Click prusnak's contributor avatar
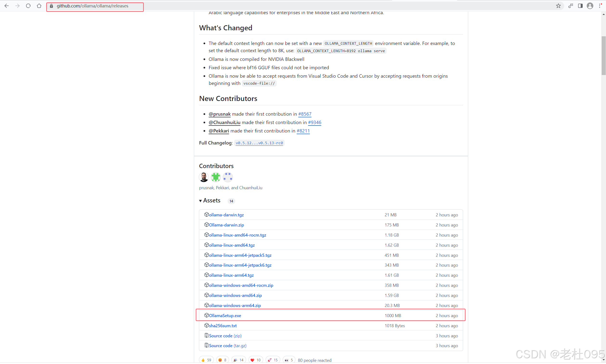Viewport: 606px width, 364px height. (x=204, y=177)
